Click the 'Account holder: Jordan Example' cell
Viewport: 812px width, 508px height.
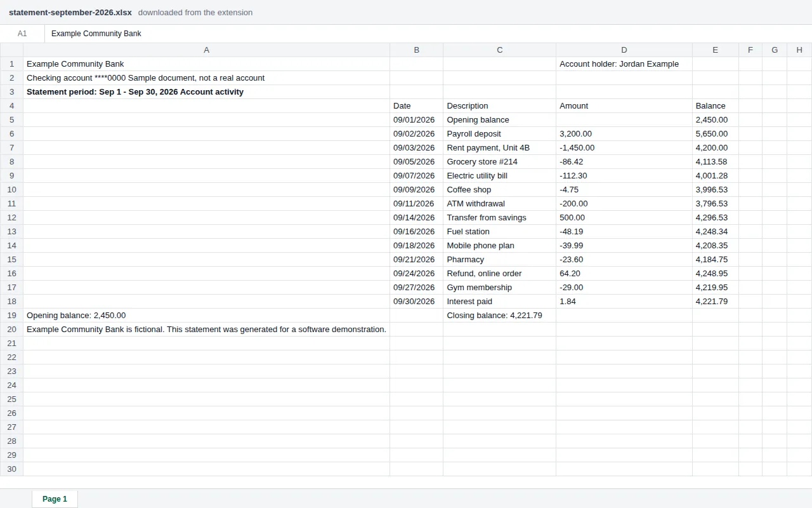point(624,64)
